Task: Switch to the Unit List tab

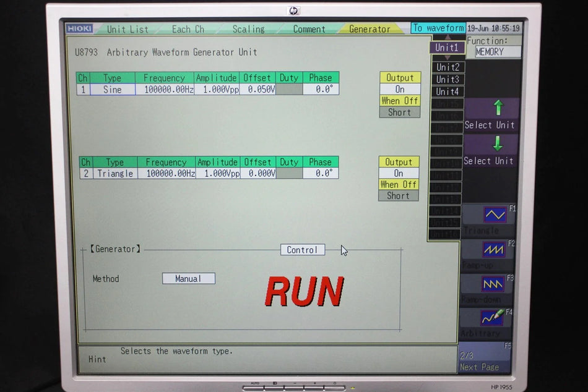Action: (128, 29)
